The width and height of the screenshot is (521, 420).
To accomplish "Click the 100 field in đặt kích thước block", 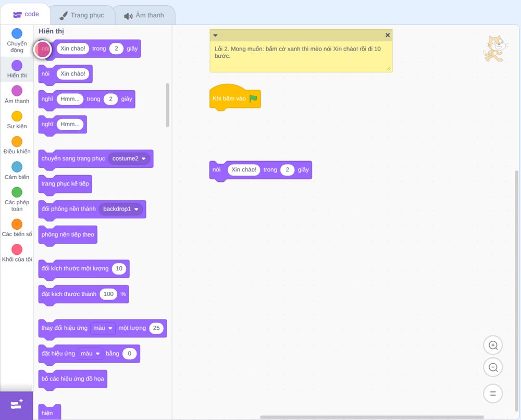I will [x=109, y=294].
